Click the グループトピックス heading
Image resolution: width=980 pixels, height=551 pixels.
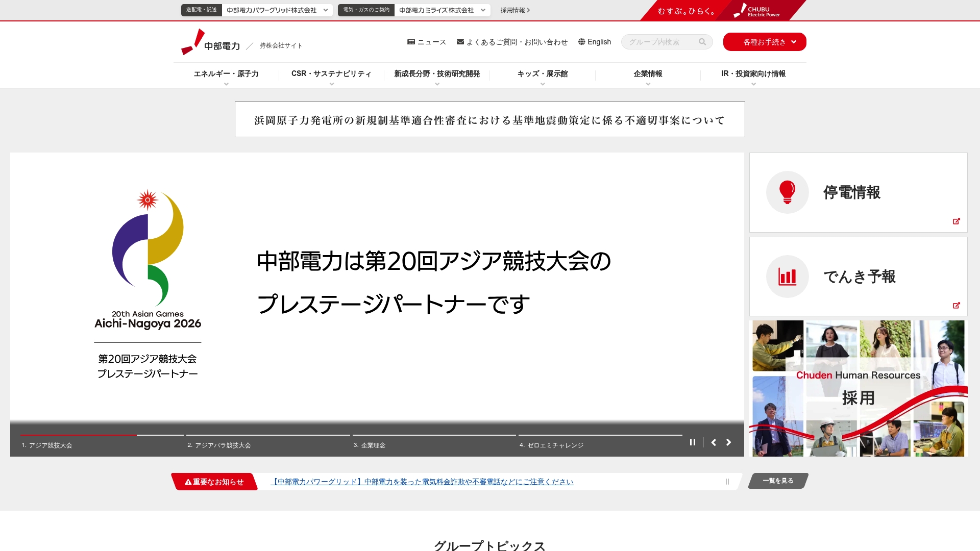coord(489,545)
